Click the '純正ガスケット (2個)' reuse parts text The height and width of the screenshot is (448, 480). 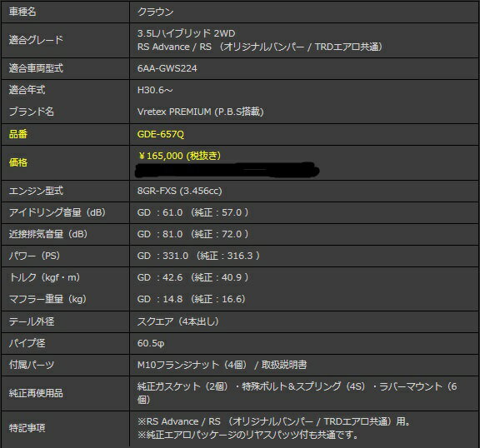(183, 386)
